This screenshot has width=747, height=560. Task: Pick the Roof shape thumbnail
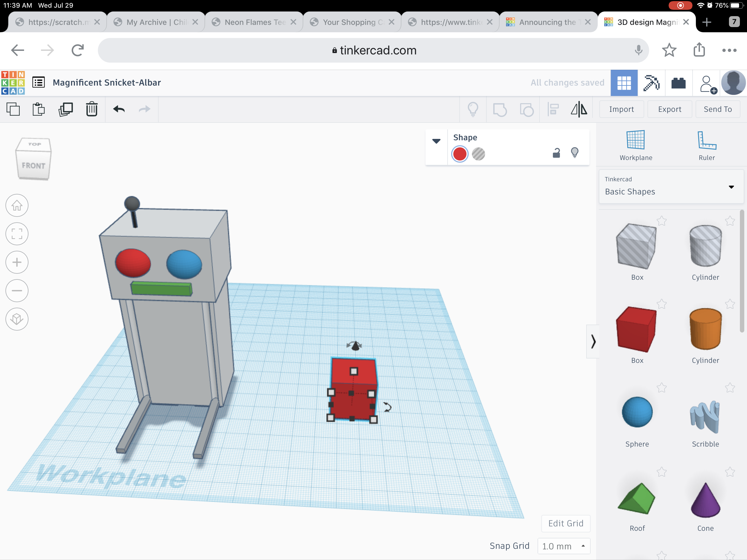point(637,498)
